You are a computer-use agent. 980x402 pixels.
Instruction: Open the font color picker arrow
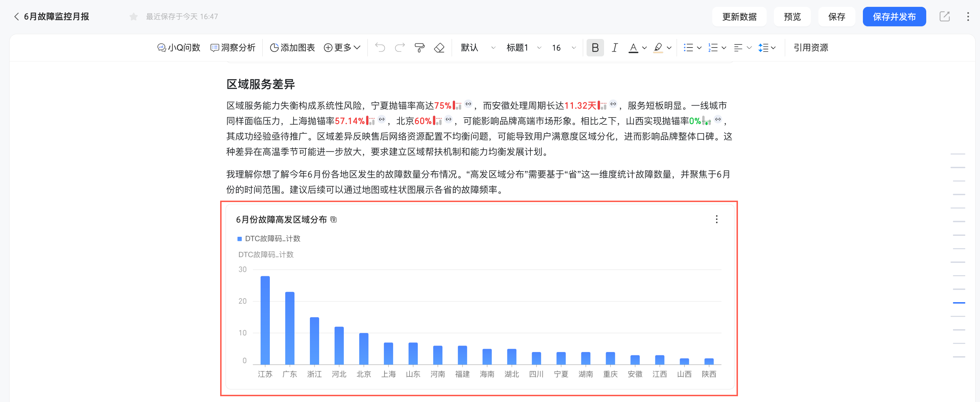pyautogui.click(x=644, y=48)
